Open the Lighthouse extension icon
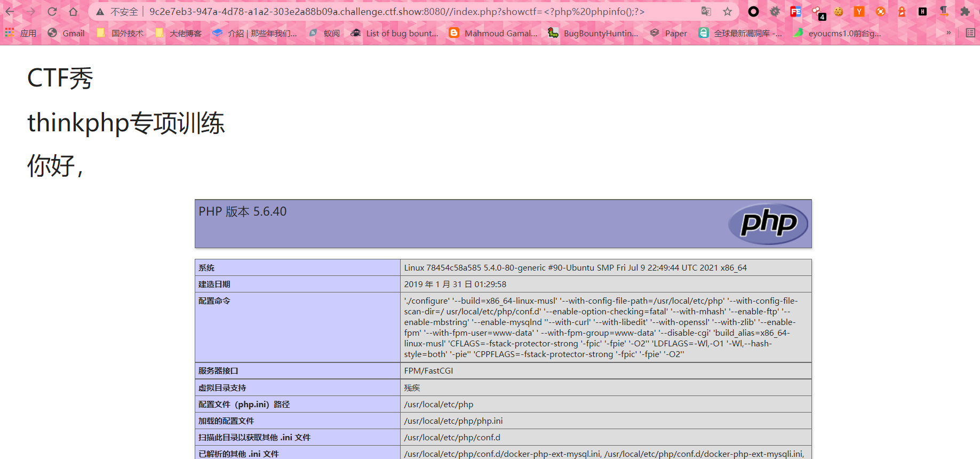The height and width of the screenshot is (459, 980). tap(902, 11)
